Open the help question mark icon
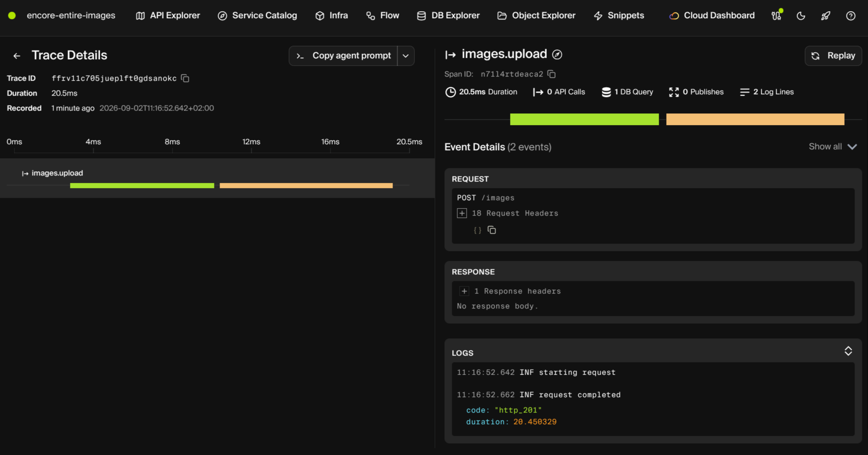This screenshot has width=868, height=455. pyautogui.click(x=851, y=16)
